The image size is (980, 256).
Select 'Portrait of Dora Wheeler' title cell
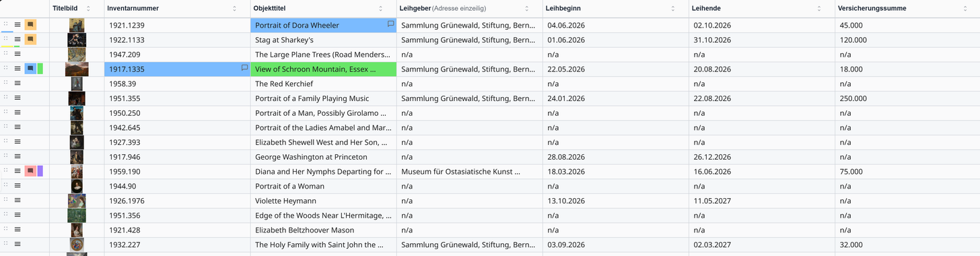(324, 25)
